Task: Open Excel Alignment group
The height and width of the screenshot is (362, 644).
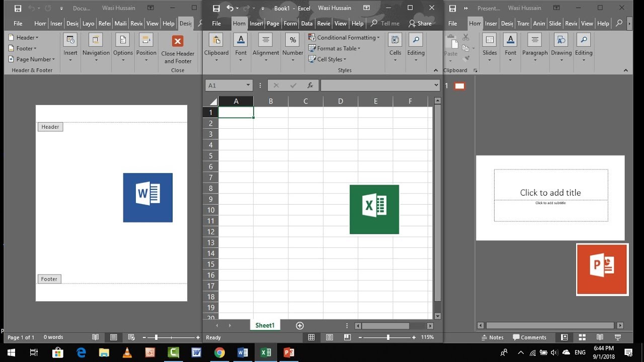Action: pyautogui.click(x=266, y=48)
